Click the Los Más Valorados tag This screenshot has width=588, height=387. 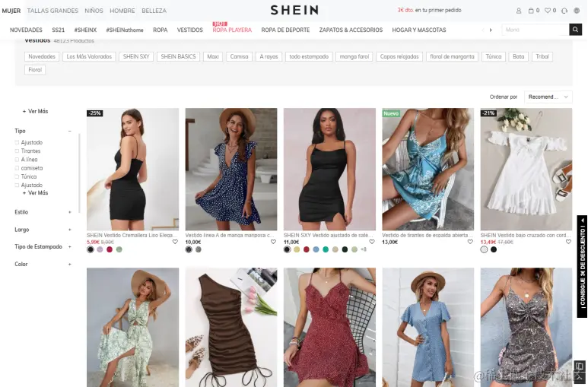coord(89,56)
